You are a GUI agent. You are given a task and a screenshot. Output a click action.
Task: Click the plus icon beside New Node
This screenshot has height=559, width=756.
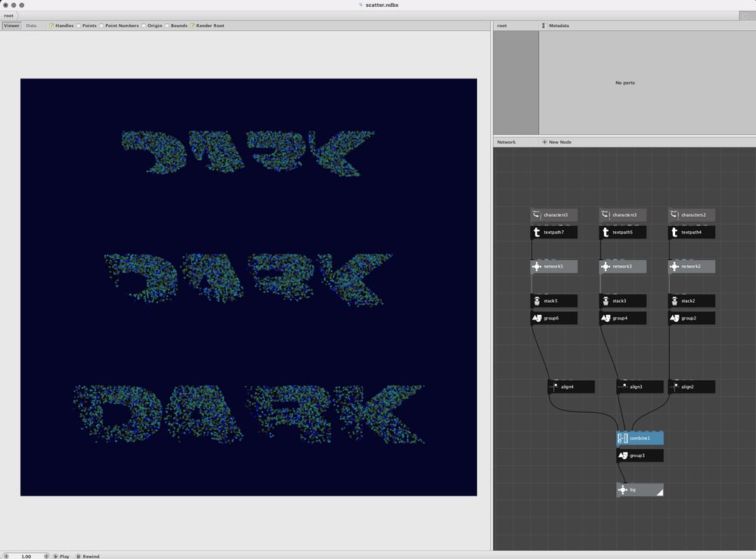(x=544, y=142)
